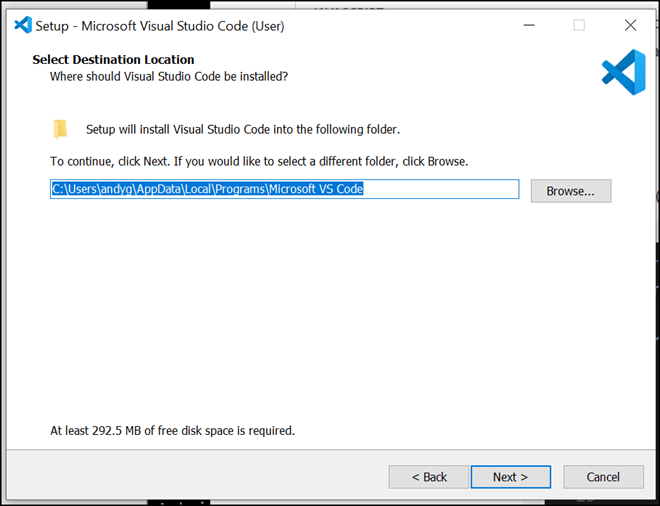Click the "Setup will install Visual Studio Code" sentence

(243, 129)
